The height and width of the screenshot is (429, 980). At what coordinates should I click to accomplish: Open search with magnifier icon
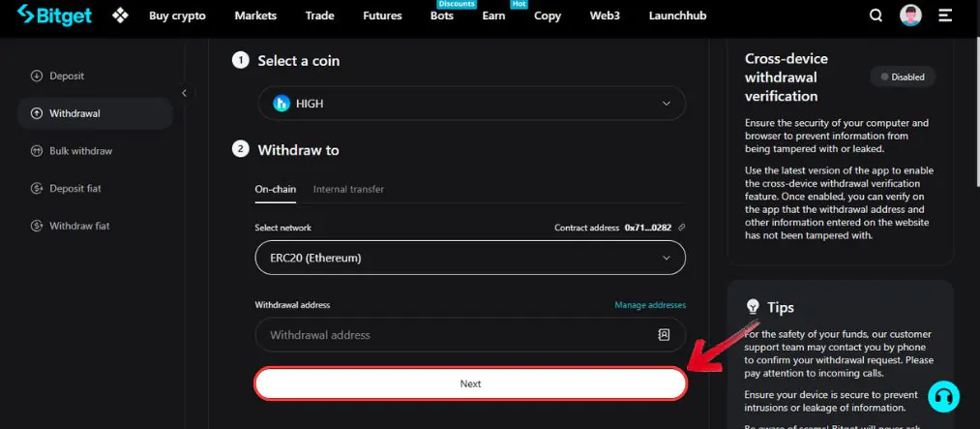click(876, 15)
